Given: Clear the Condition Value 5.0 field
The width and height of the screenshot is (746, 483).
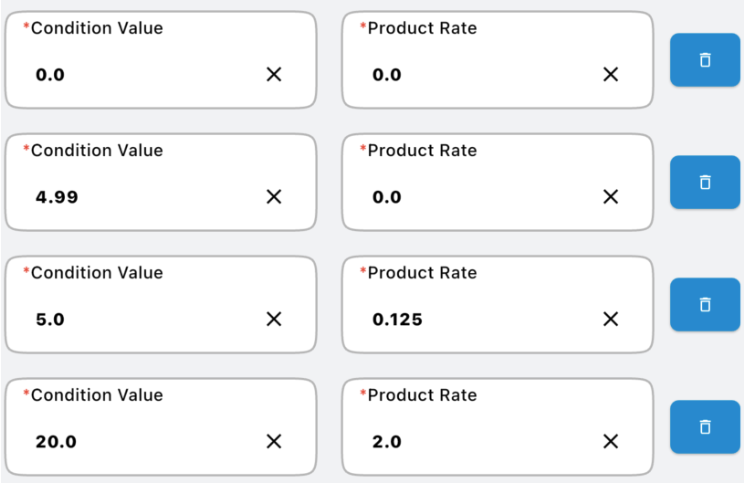Looking at the screenshot, I should coord(274,319).
